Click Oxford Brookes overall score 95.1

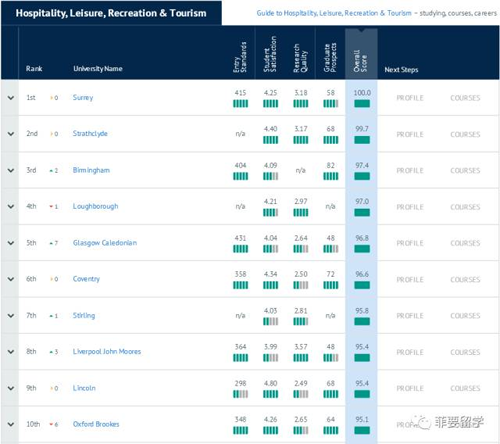(362, 420)
